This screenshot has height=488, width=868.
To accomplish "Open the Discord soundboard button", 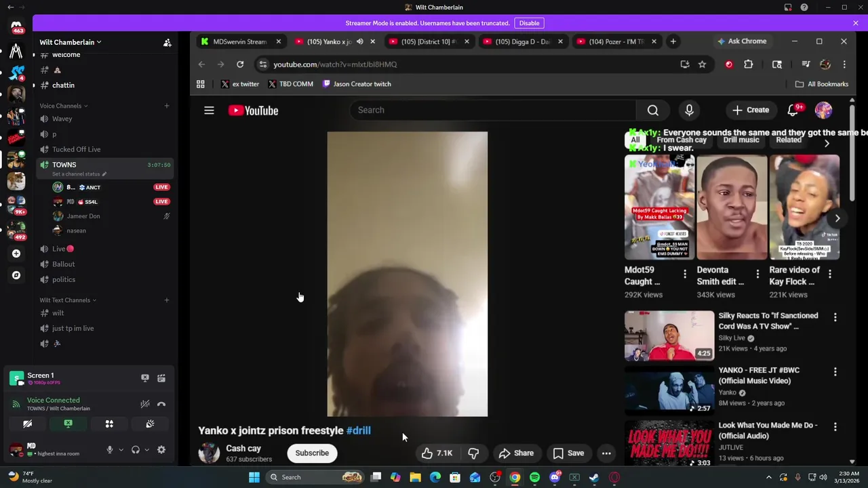I will tap(150, 424).
